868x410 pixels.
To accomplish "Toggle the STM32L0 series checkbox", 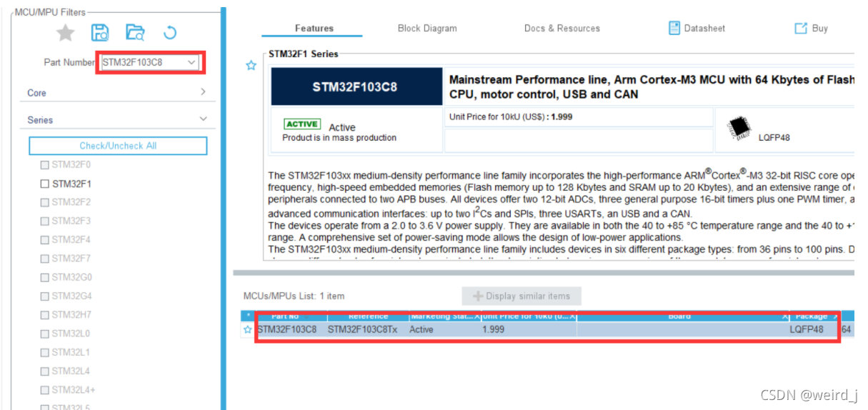I will point(45,334).
